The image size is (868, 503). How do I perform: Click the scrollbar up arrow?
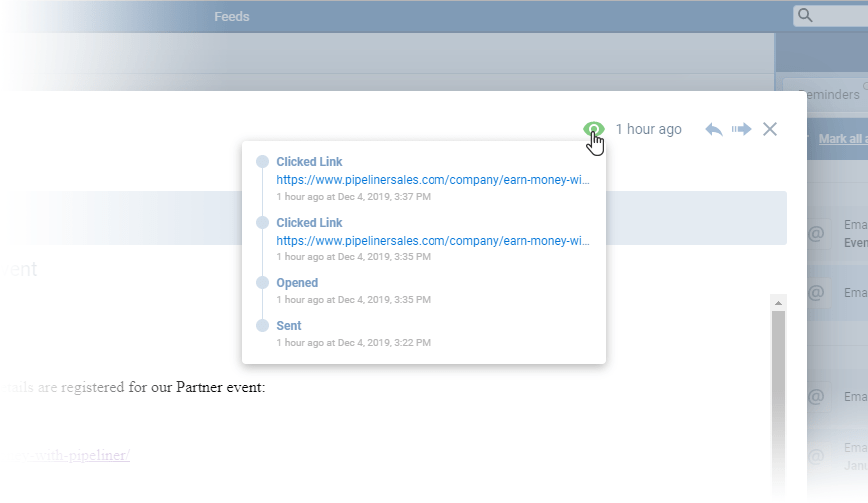779,302
